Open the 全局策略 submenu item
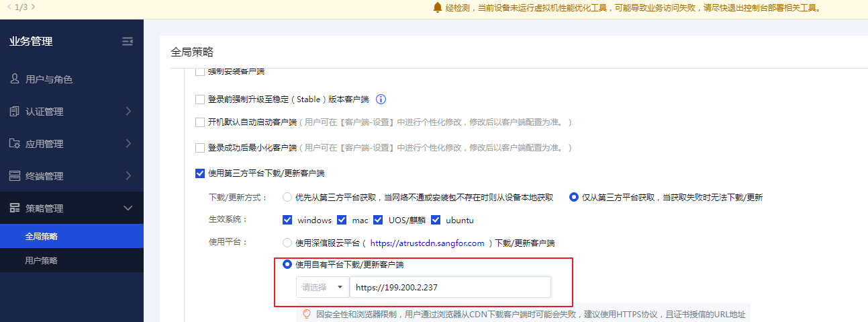This screenshot has width=868, height=322. coord(41,237)
